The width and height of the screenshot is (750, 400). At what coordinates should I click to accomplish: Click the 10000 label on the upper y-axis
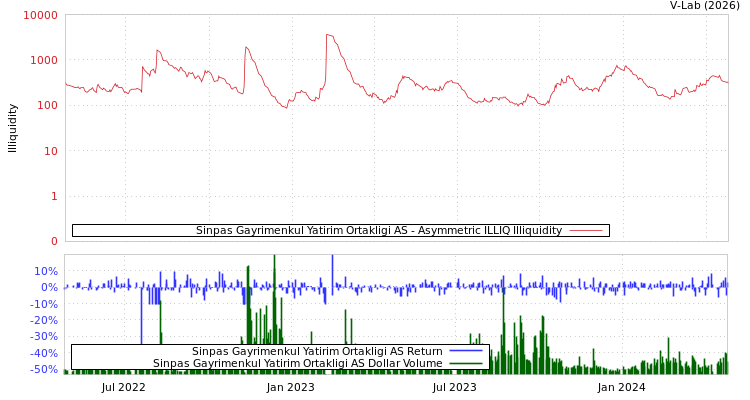click(40, 15)
